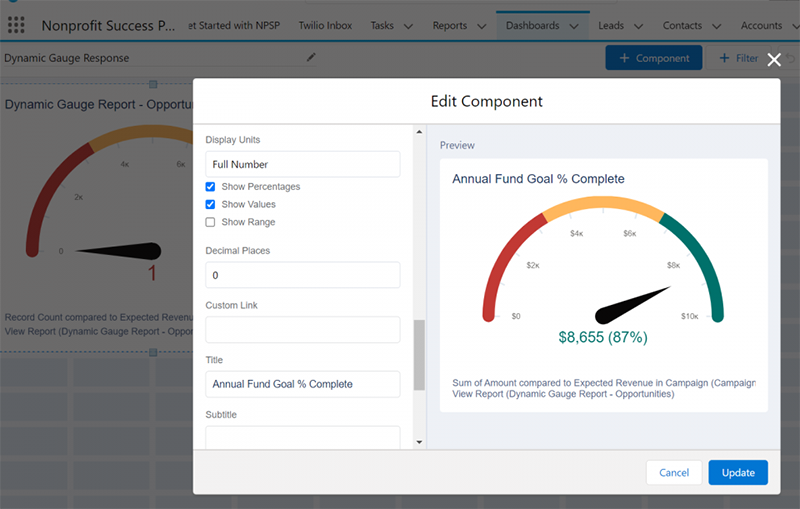The image size is (800, 509).
Task: Click the pencil icon beside Dynamic Gauge Response
Action: coord(311,58)
